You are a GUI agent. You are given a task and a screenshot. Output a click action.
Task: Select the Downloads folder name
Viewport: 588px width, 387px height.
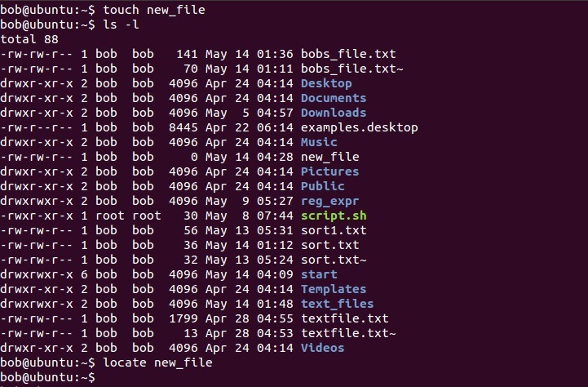point(334,113)
